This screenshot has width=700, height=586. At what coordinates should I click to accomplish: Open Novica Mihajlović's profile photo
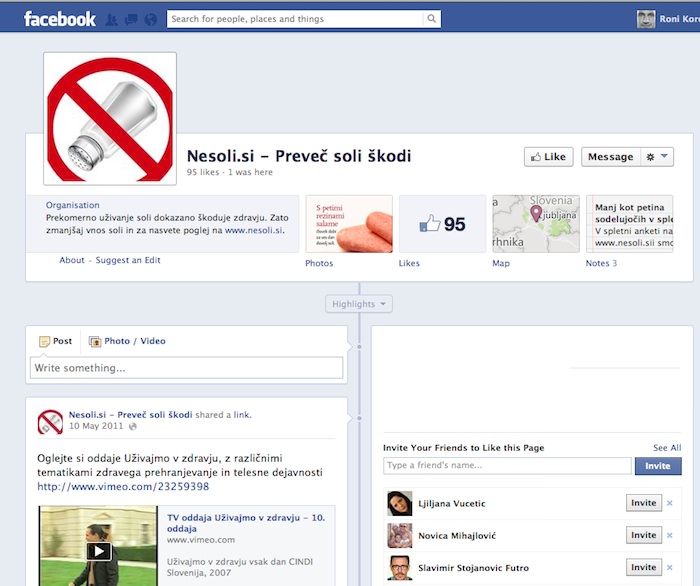click(400, 536)
